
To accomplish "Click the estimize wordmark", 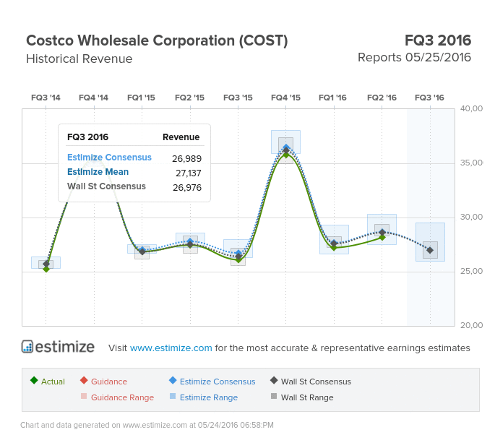I will [65, 347].
